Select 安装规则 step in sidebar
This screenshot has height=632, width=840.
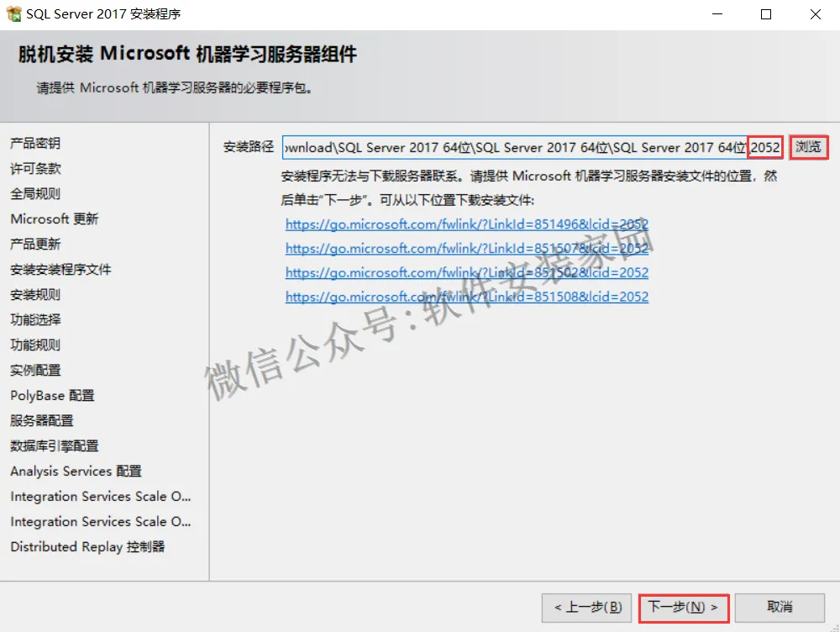(35, 294)
